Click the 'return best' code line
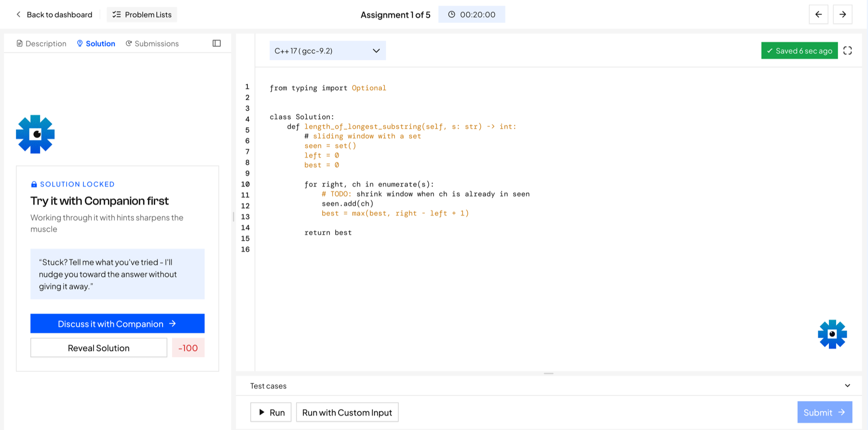The width and height of the screenshot is (868, 430). pyautogui.click(x=328, y=233)
